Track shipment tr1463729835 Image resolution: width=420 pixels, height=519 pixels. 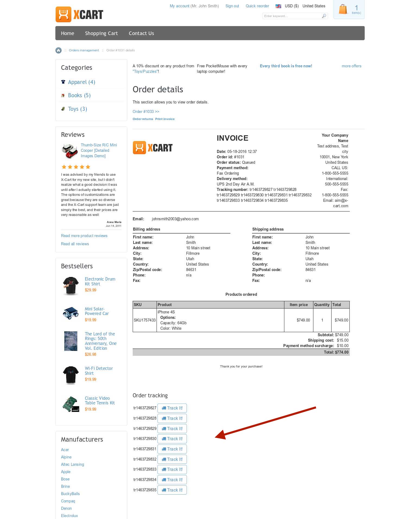pos(172,490)
